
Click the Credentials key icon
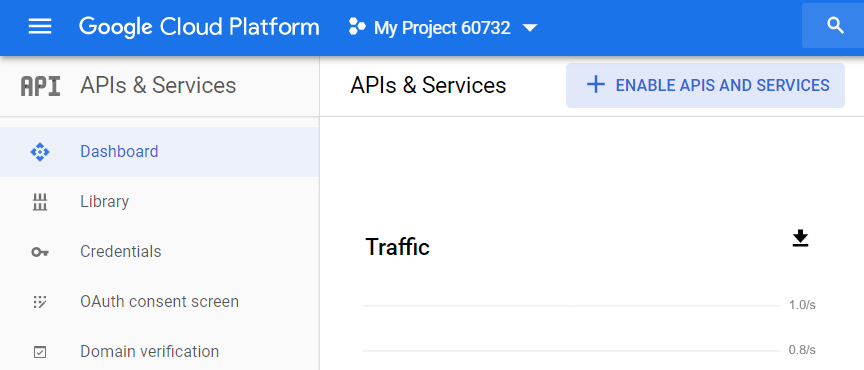[x=40, y=252]
